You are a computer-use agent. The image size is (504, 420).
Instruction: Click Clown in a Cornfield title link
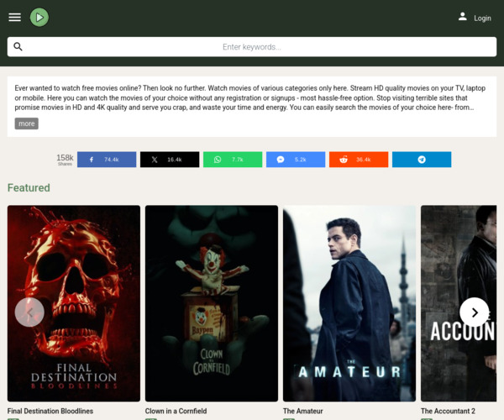click(176, 411)
